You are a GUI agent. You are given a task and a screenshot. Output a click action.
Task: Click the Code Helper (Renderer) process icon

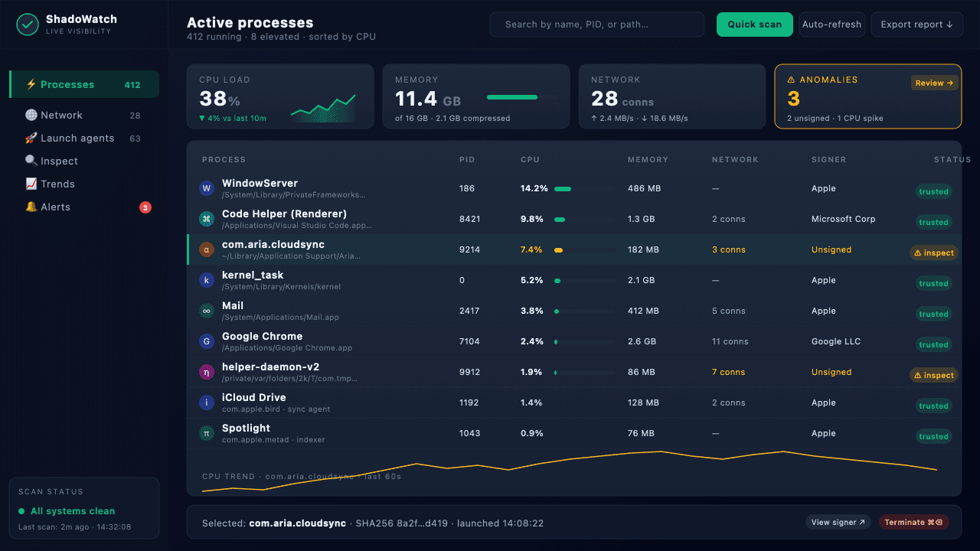pyautogui.click(x=206, y=219)
